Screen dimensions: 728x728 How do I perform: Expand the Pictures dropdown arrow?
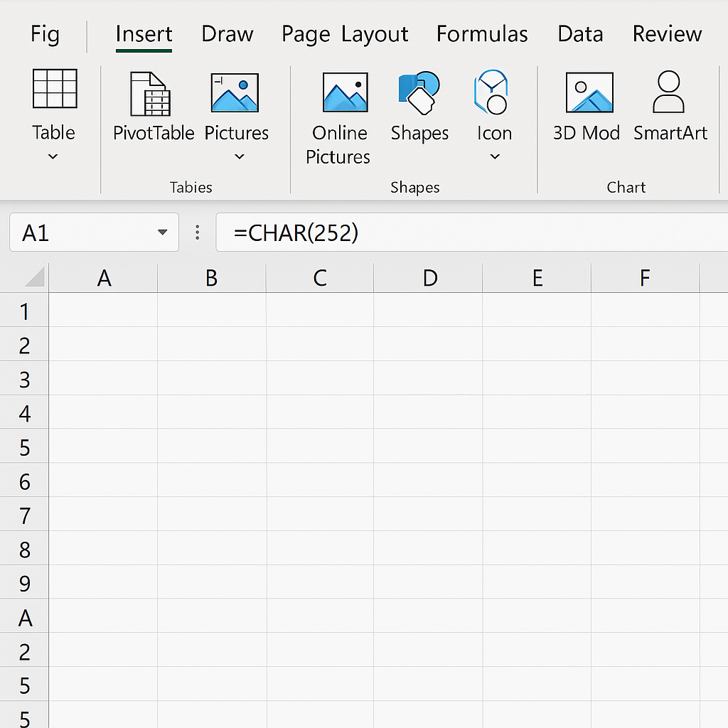pos(240,156)
